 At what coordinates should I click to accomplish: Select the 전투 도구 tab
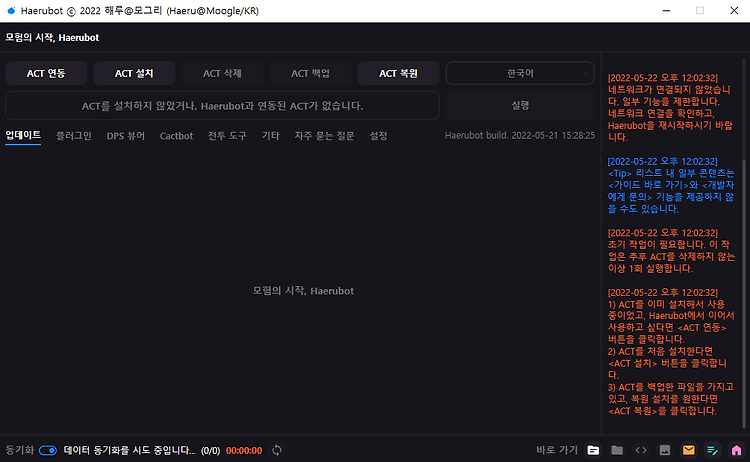[227, 136]
